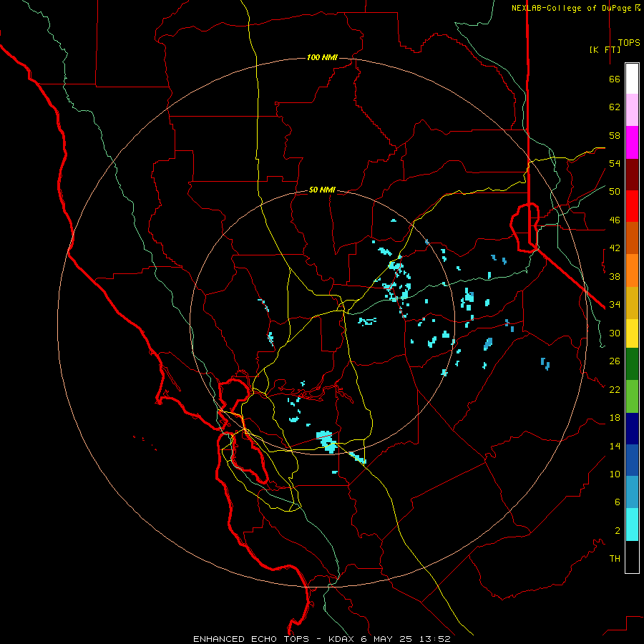Screen dimensions: 644x644
Task: Click the orange 42 K FT legend swatch
Action: [632, 270]
